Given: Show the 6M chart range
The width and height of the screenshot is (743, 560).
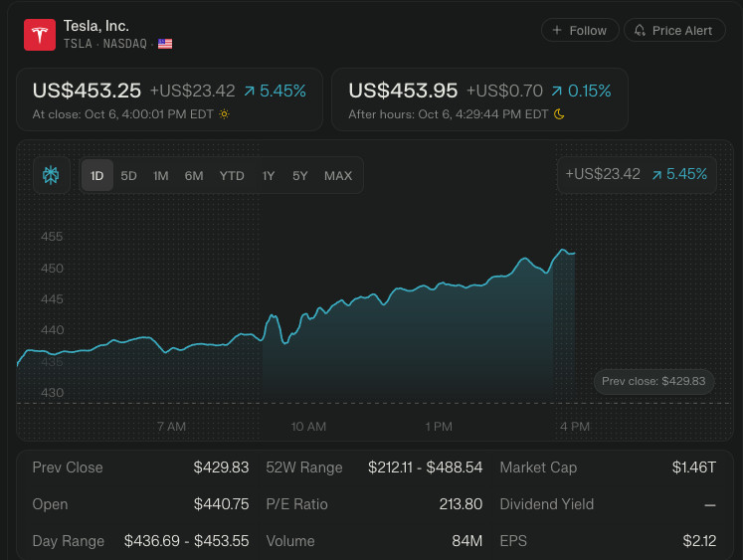Looking at the screenshot, I should (194, 176).
